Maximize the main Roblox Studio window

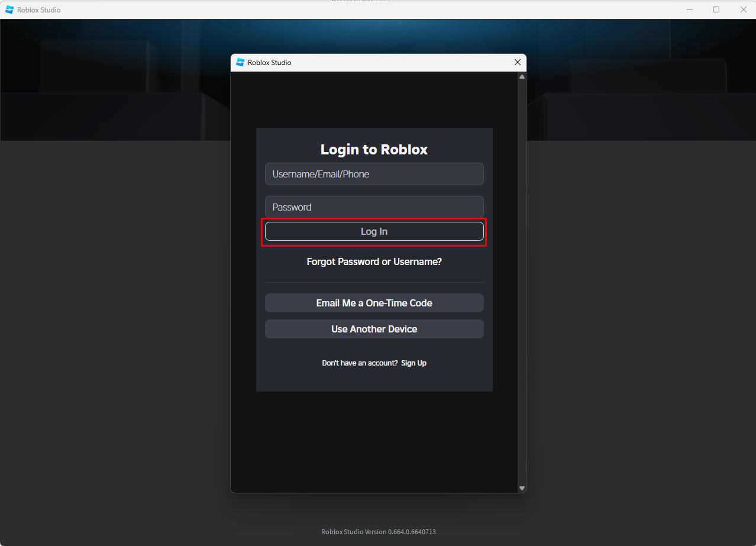point(716,9)
